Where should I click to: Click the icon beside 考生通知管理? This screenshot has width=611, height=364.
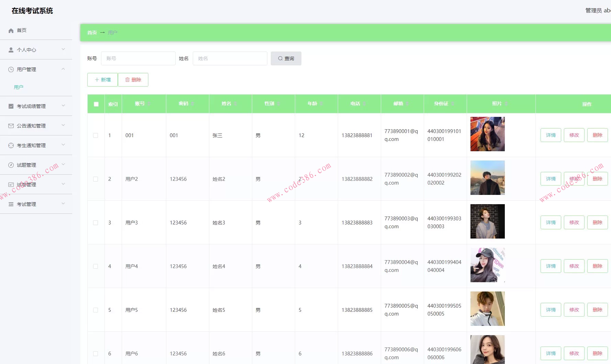click(11, 145)
